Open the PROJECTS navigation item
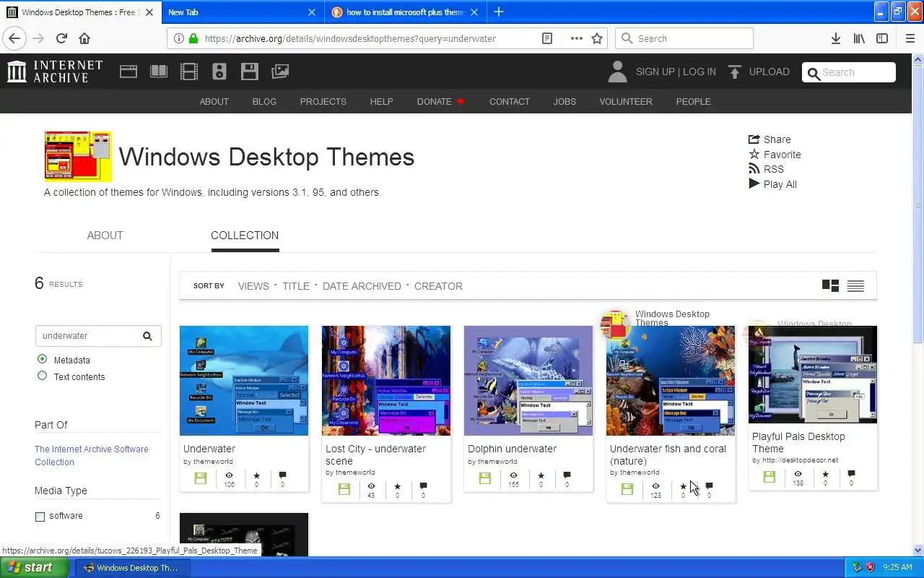924x578 pixels. click(x=323, y=102)
